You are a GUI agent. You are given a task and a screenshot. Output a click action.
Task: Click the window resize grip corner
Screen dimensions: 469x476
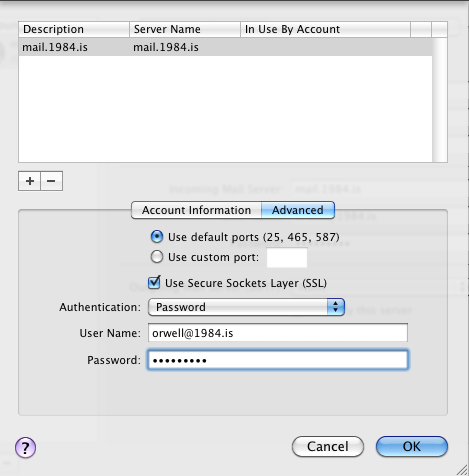point(462,469)
